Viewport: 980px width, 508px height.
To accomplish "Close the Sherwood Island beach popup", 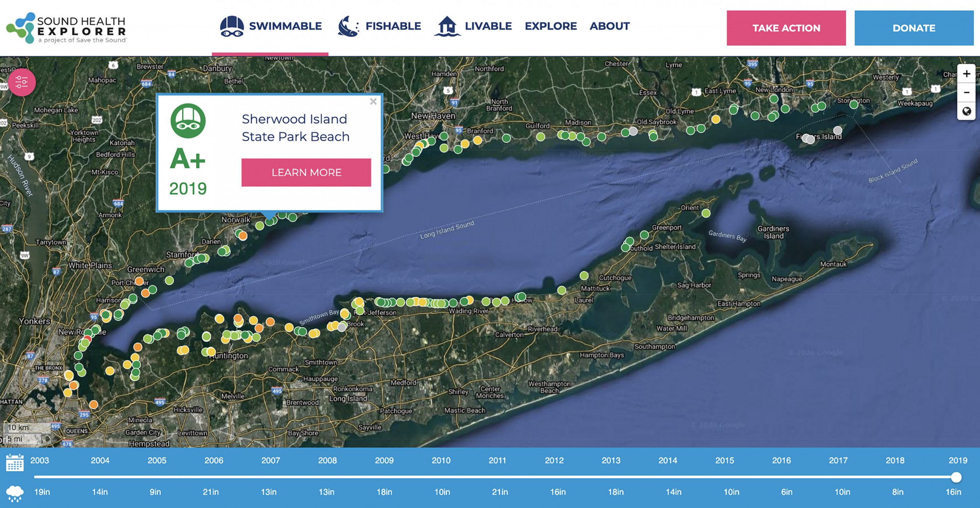I will [373, 101].
